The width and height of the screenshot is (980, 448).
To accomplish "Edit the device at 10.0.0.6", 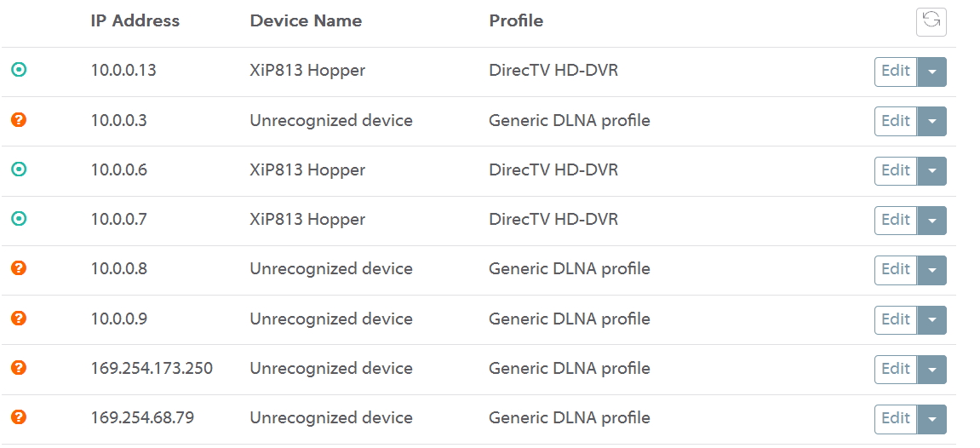I will [x=896, y=170].
